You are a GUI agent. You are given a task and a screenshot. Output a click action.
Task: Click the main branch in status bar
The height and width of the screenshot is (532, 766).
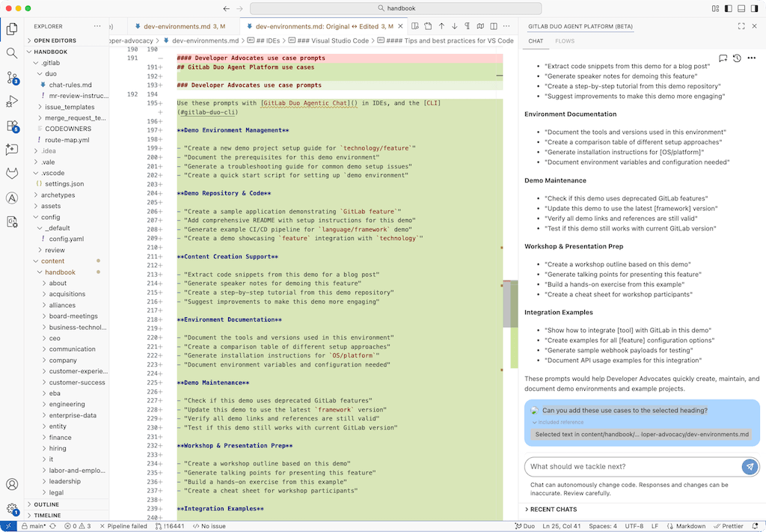(34, 526)
